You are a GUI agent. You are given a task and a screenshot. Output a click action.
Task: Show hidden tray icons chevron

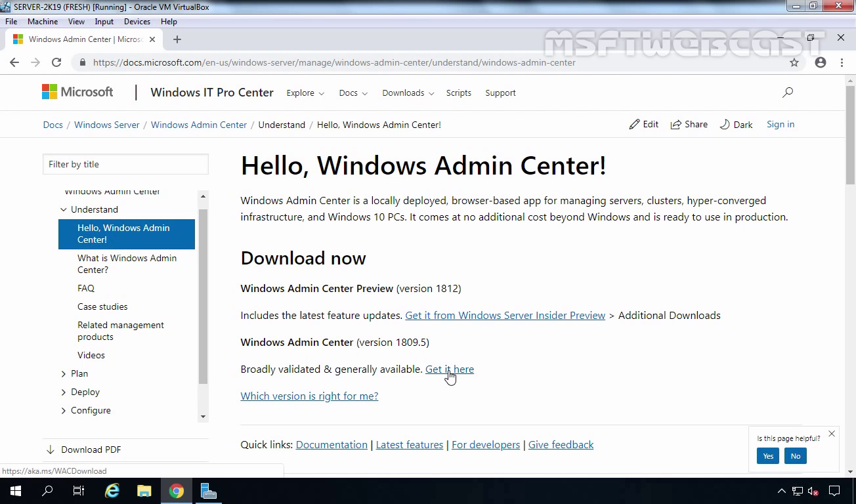pos(782,491)
